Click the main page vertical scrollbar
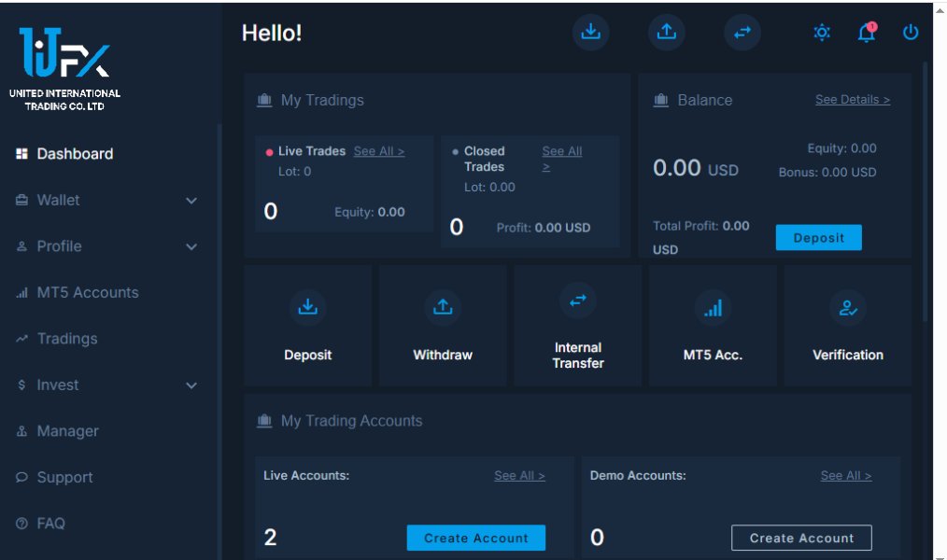The height and width of the screenshot is (560, 947). (x=926, y=187)
